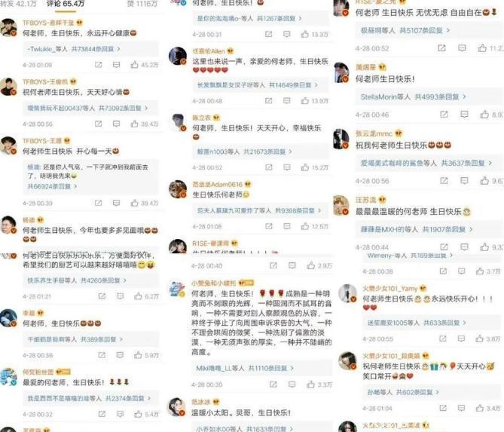
Task: Open 任嘉伦Allen's profile name link
Action: pyautogui.click(x=209, y=51)
